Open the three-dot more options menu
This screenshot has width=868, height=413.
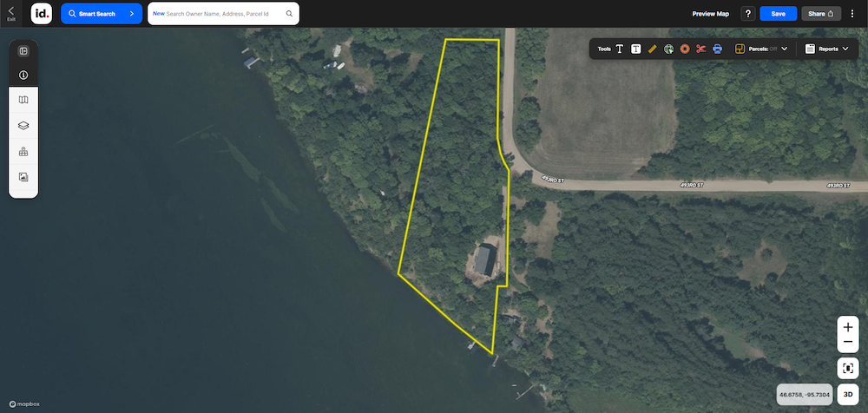pyautogui.click(x=852, y=13)
